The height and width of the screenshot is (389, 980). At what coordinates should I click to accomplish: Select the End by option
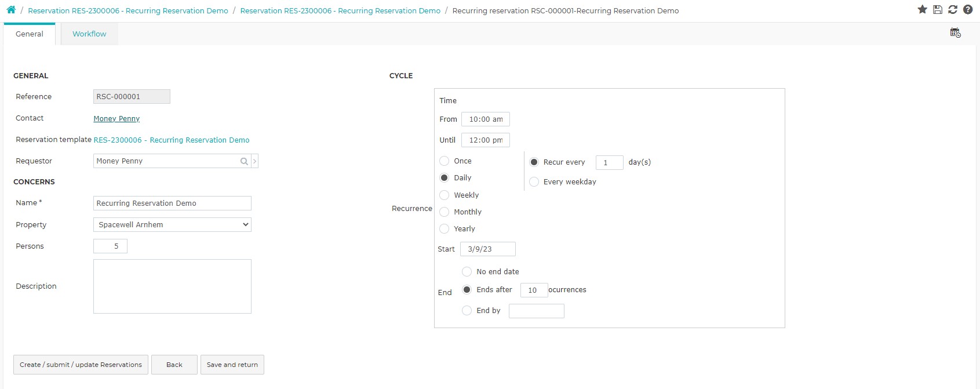coord(467,311)
